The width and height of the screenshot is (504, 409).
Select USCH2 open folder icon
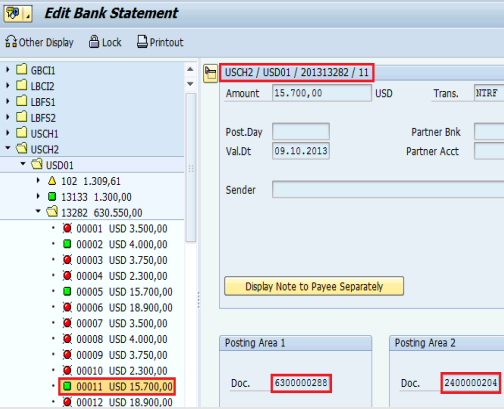coord(22,148)
